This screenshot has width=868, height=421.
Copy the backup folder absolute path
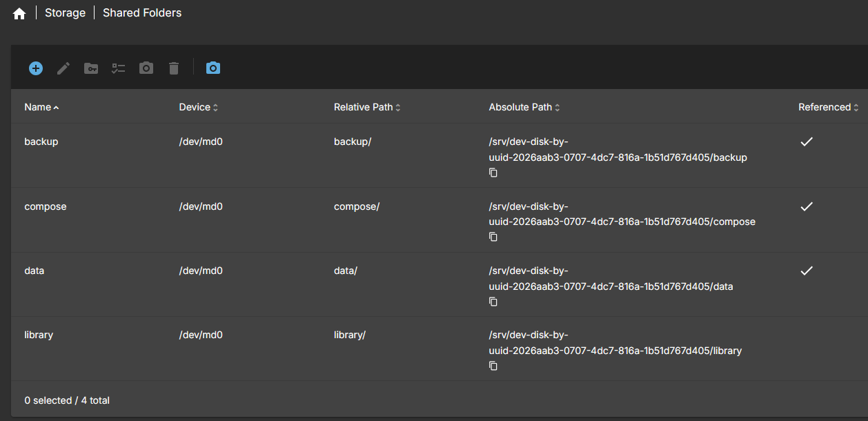(493, 173)
